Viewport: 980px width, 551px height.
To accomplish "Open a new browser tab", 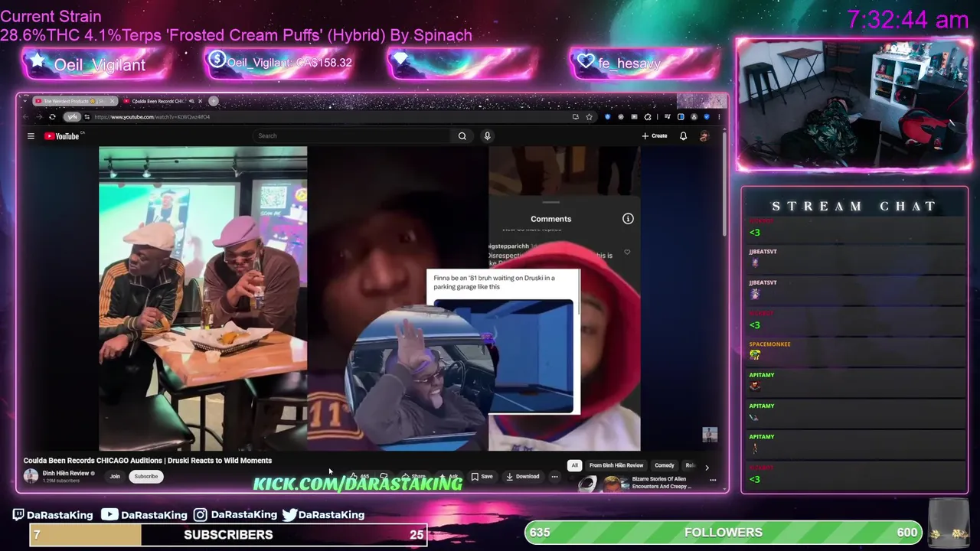I will 214,101.
